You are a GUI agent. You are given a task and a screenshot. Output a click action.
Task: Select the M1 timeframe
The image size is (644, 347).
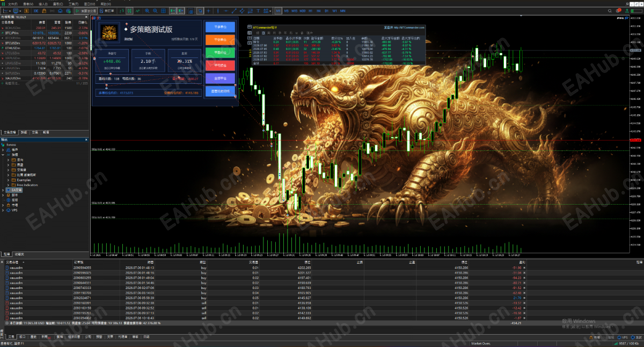pyautogui.click(x=278, y=11)
